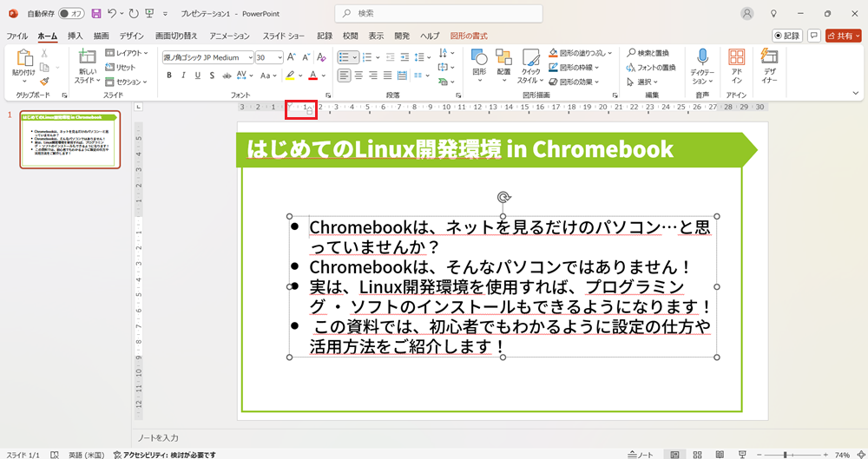
Task: Toggle bulleted list button
Action: point(345,57)
